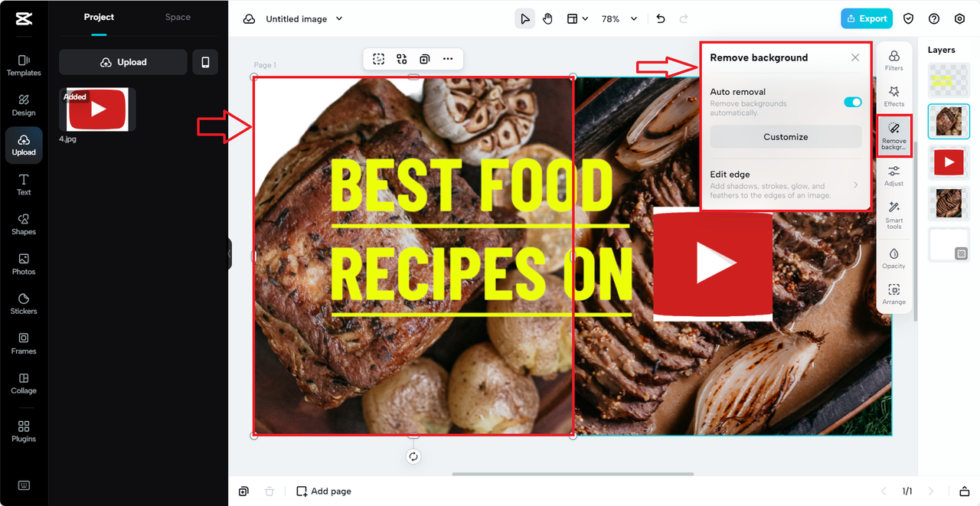Open the Shapes panel
This screenshot has height=506, width=980.
point(24,224)
